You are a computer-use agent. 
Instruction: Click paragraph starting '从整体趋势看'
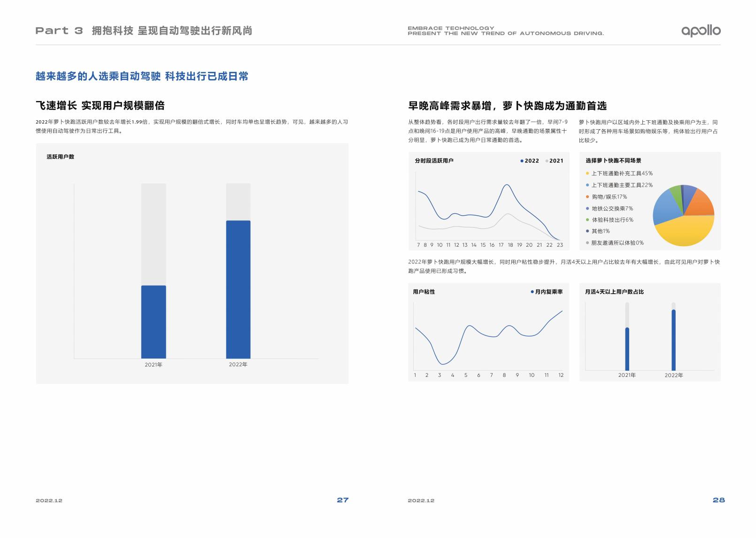coord(488,131)
